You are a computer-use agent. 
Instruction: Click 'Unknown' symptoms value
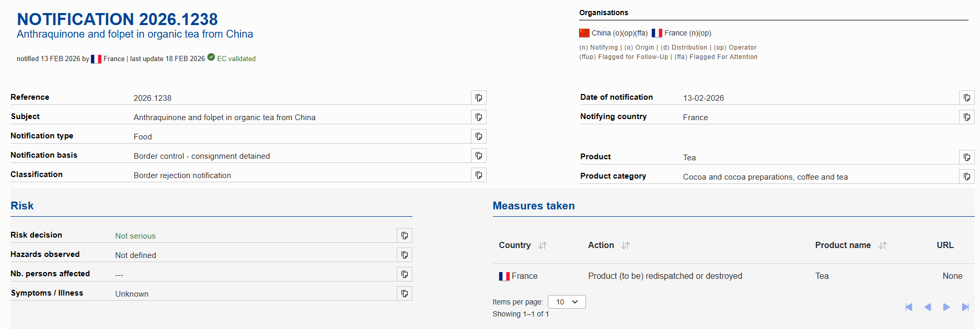coord(132,294)
